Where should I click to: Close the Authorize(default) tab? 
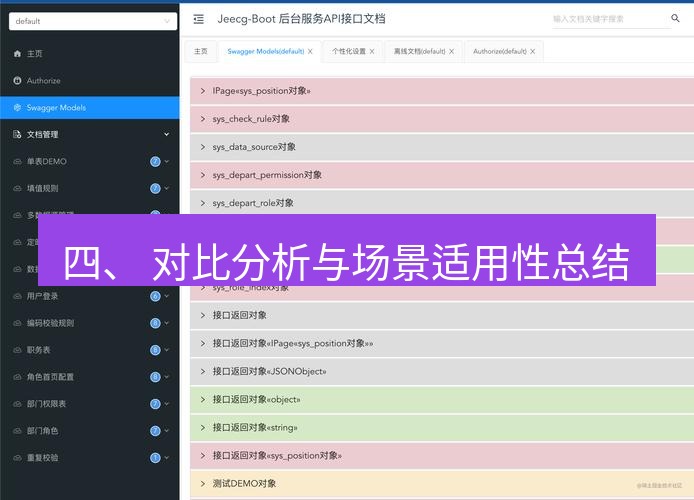(532, 51)
